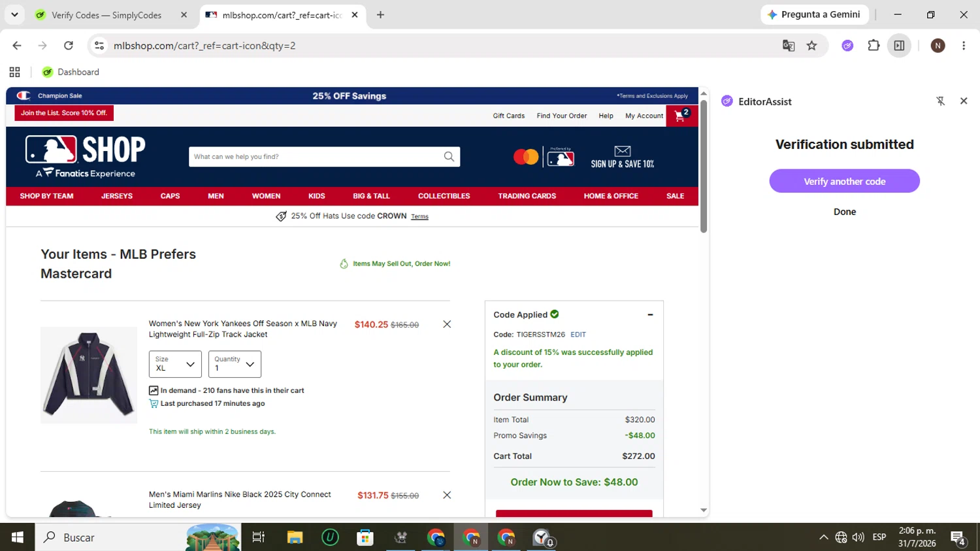Open the Trading Cards menu
Image resolution: width=980 pixels, height=551 pixels.
[527, 196]
